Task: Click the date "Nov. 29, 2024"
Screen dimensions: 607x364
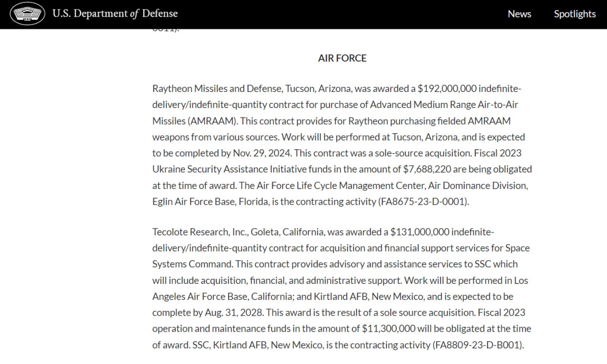Action: tap(261, 153)
